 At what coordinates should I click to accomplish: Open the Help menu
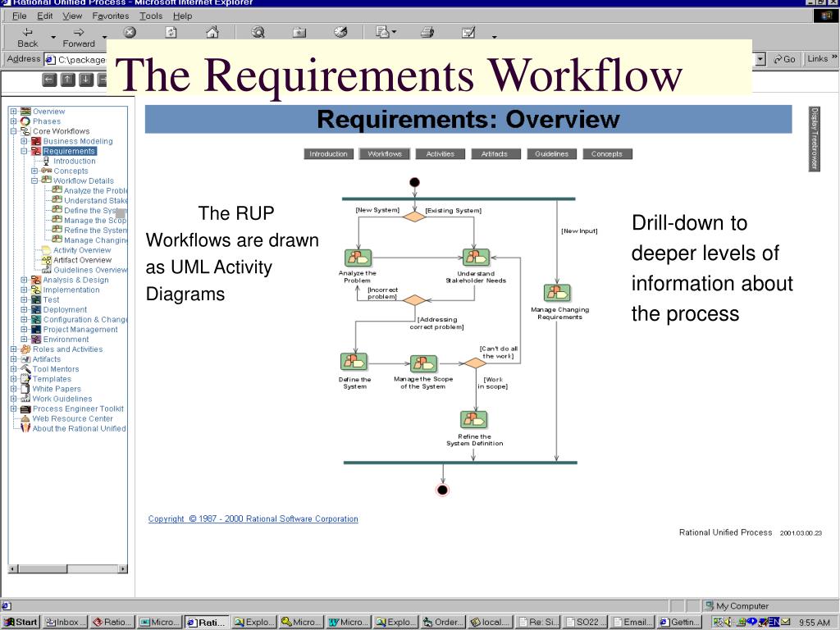pyautogui.click(x=182, y=16)
